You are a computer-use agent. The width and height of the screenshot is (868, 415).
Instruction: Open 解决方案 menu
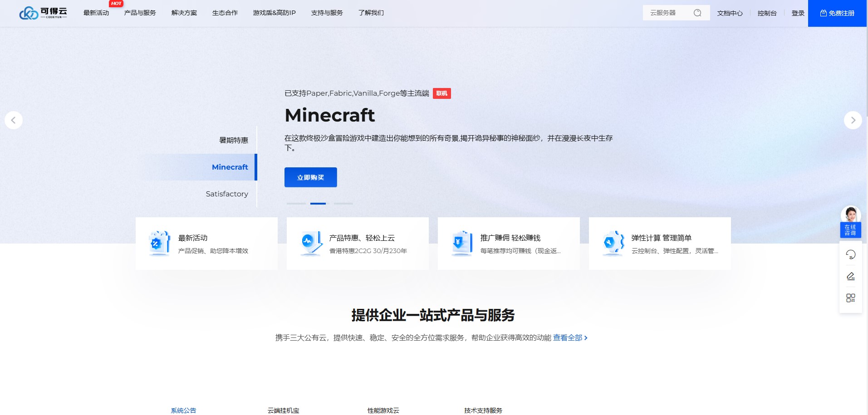click(x=184, y=13)
